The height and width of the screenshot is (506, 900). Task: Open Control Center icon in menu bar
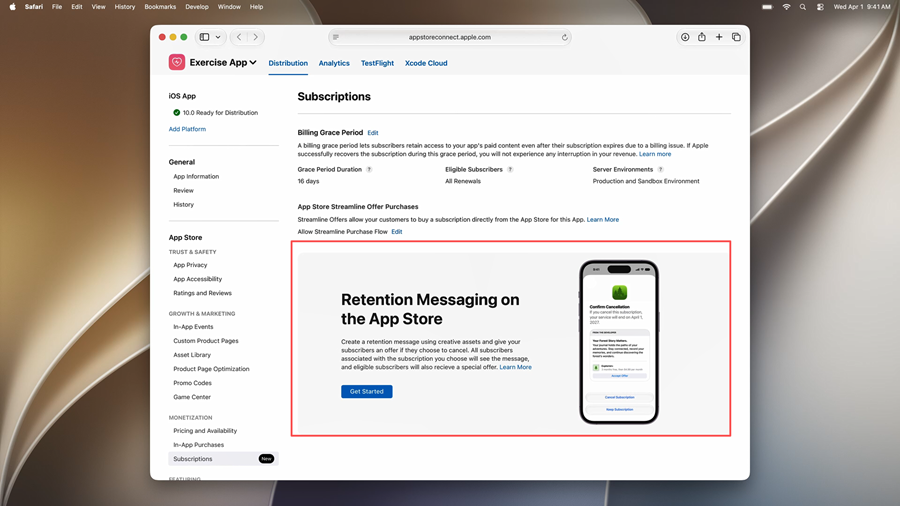click(820, 7)
